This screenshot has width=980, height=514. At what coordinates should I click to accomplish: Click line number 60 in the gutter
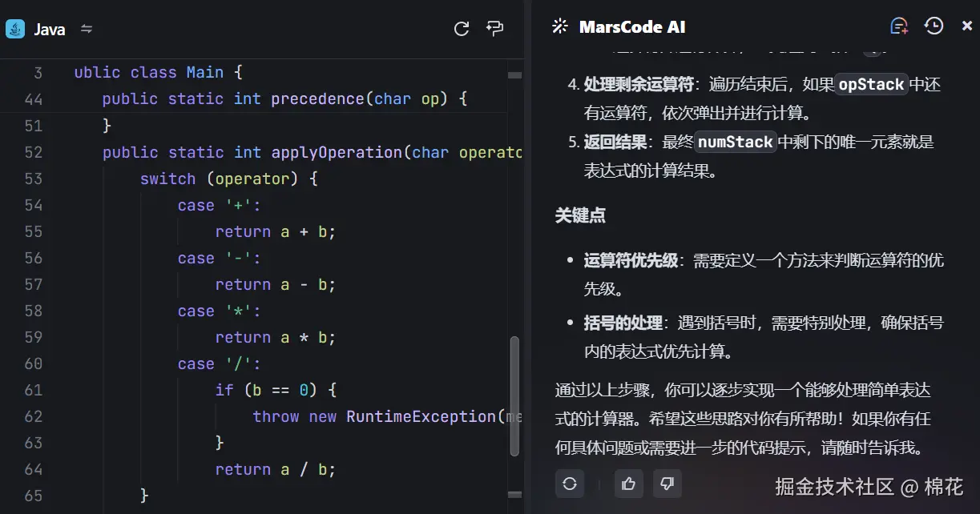[x=32, y=363]
